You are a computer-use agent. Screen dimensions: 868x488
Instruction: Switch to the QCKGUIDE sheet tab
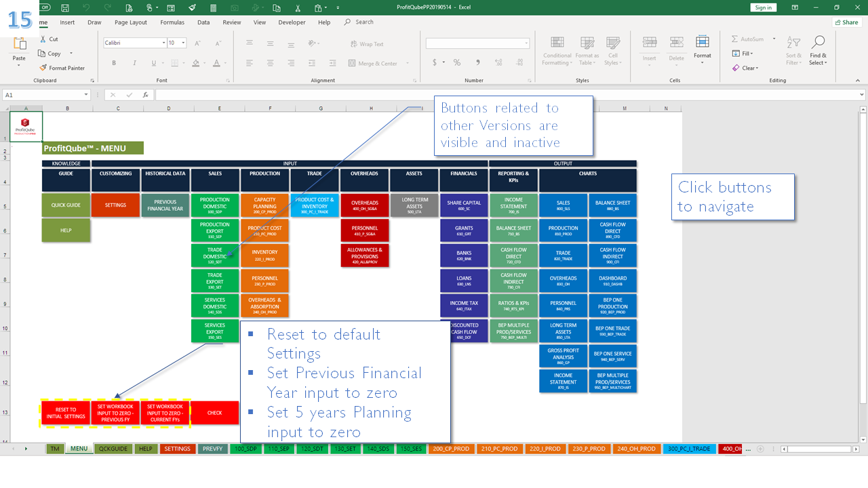(x=113, y=449)
